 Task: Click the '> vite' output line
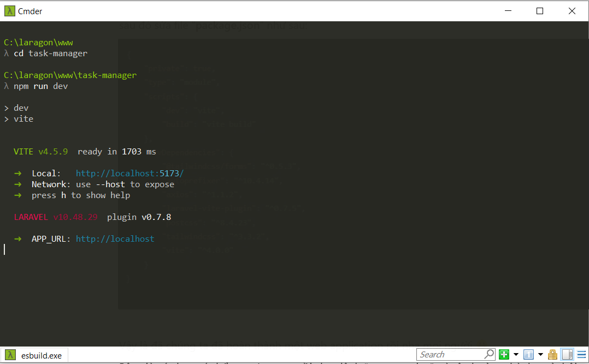(19, 119)
